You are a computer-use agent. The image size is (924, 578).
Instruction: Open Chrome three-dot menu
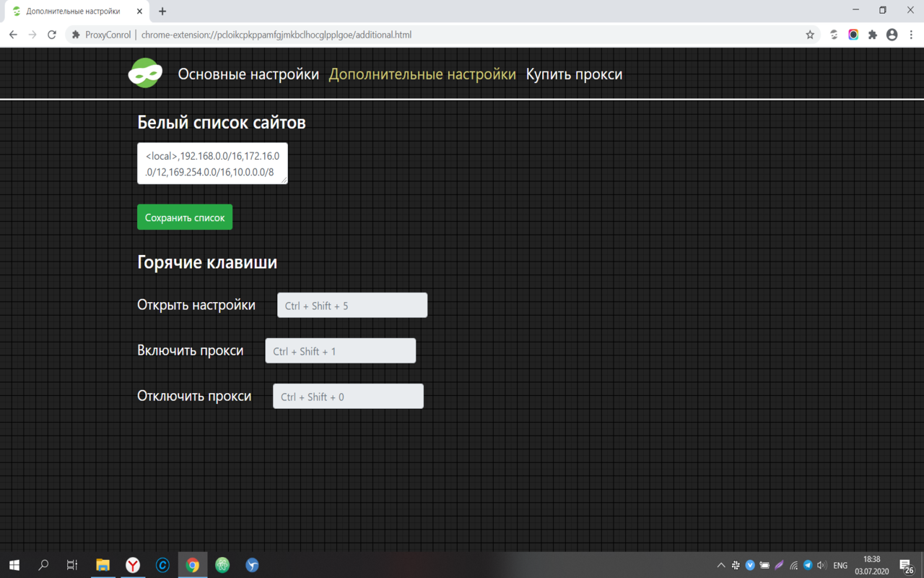point(911,35)
